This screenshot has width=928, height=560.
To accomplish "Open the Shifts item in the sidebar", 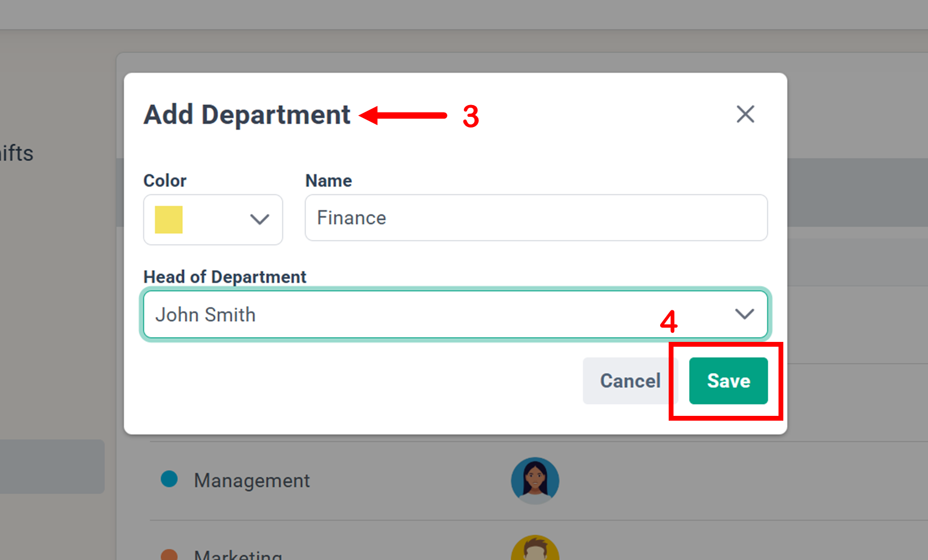I will coord(17,153).
